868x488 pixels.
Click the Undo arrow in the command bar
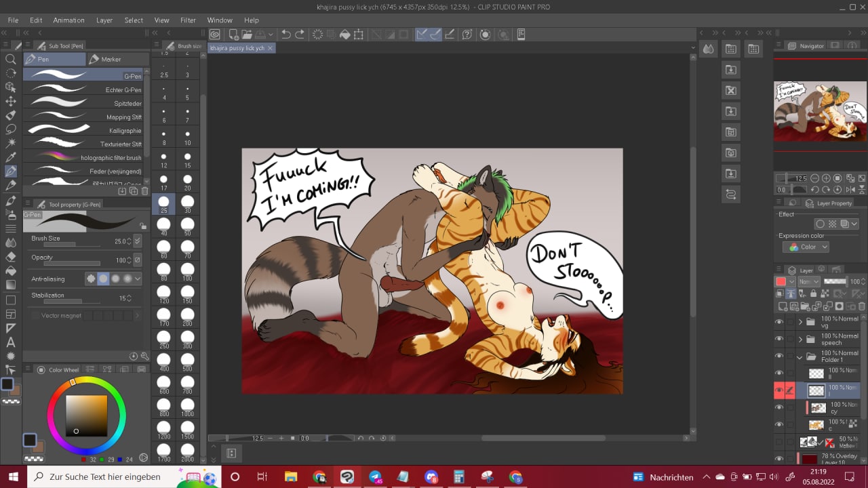tap(285, 35)
